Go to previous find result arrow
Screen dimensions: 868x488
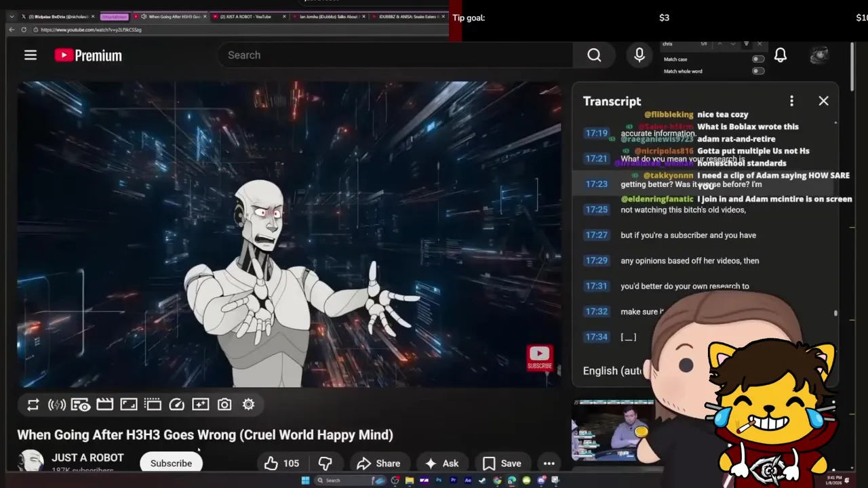(719, 44)
